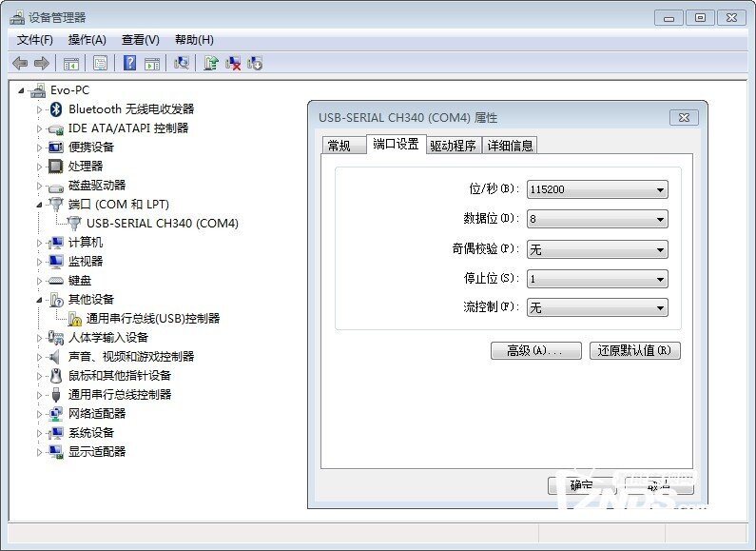Click the Back arrow toolbar icon
This screenshot has height=551, width=756.
[20, 63]
